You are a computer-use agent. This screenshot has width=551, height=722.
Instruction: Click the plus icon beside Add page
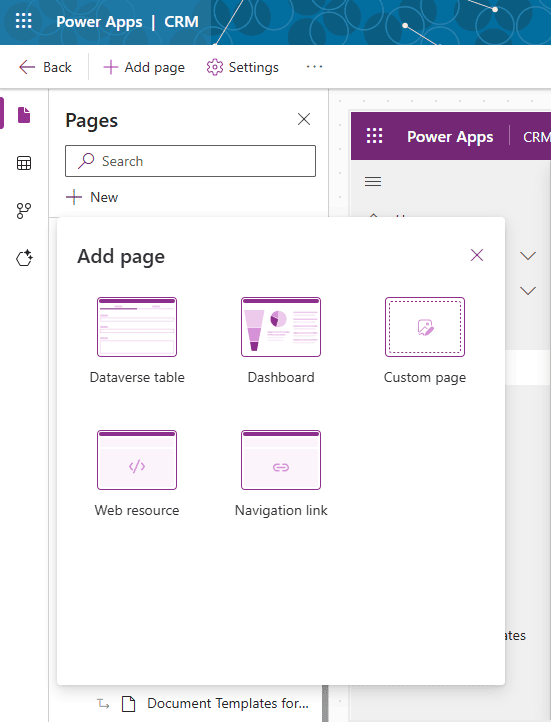pyautogui.click(x=110, y=67)
